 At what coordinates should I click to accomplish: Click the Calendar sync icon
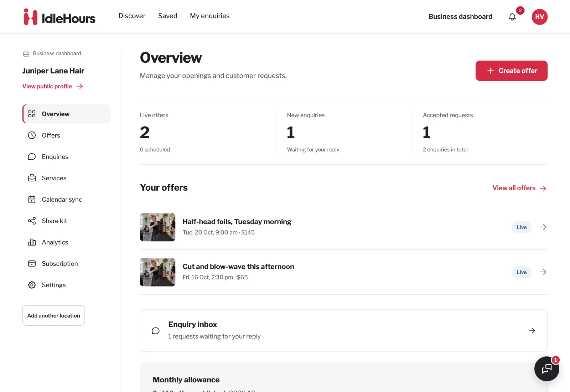(32, 200)
